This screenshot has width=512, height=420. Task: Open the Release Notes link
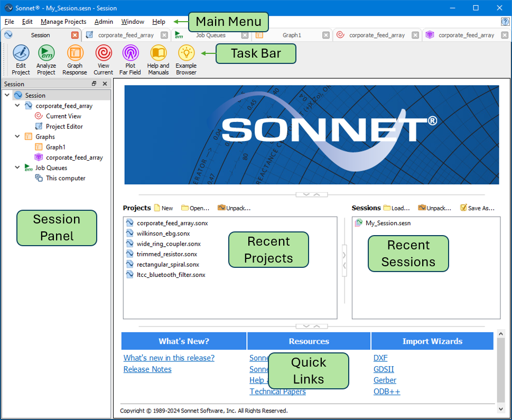147,369
